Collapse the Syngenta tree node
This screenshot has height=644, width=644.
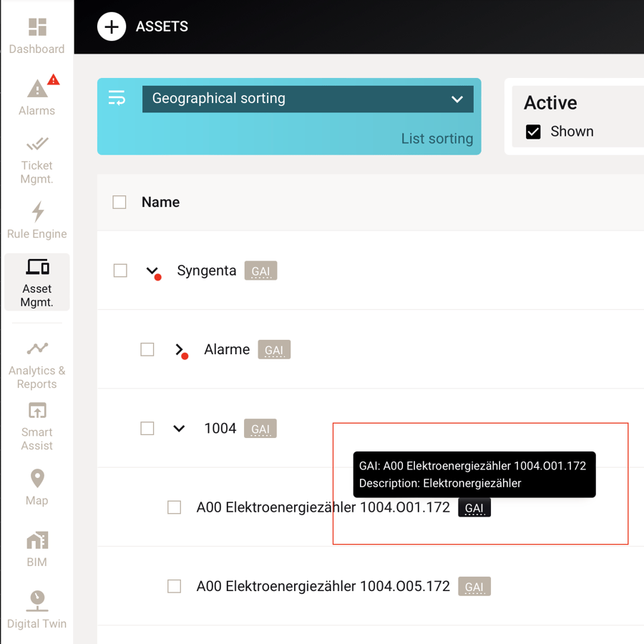pos(152,270)
